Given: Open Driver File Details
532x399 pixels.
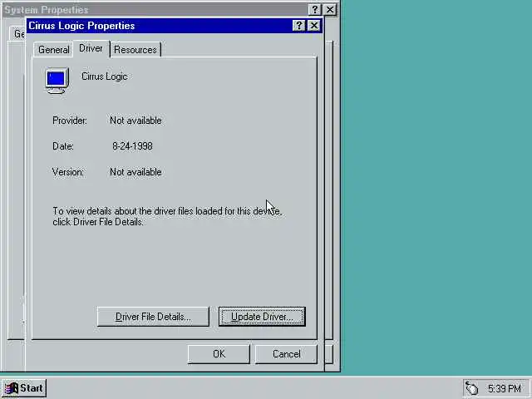Looking at the screenshot, I should [153, 317].
